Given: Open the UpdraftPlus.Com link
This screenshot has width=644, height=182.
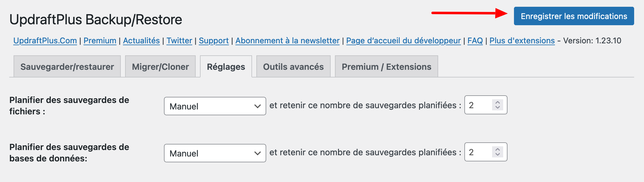Looking at the screenshot, I should click(45, 41).
